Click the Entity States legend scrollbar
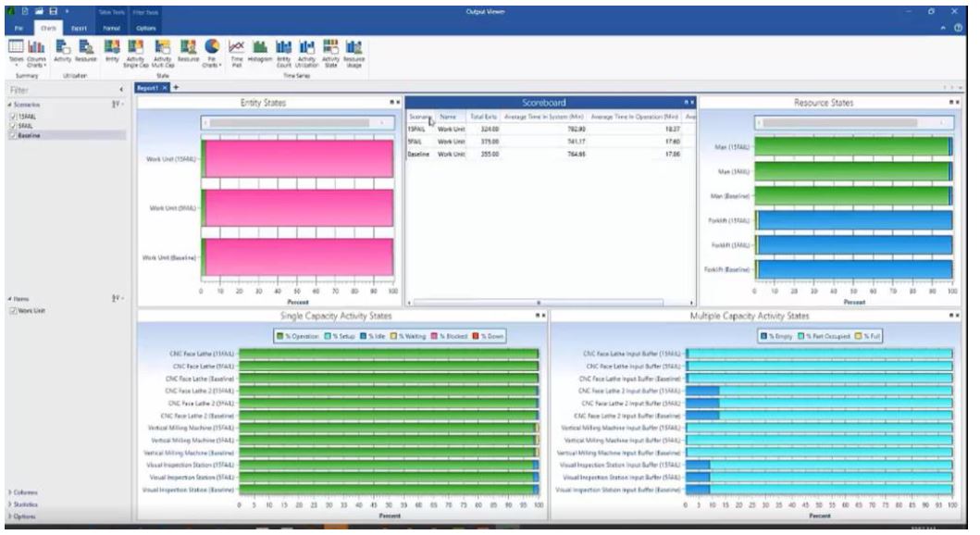The height and width of the screenshot is (535, 980). 297,123
